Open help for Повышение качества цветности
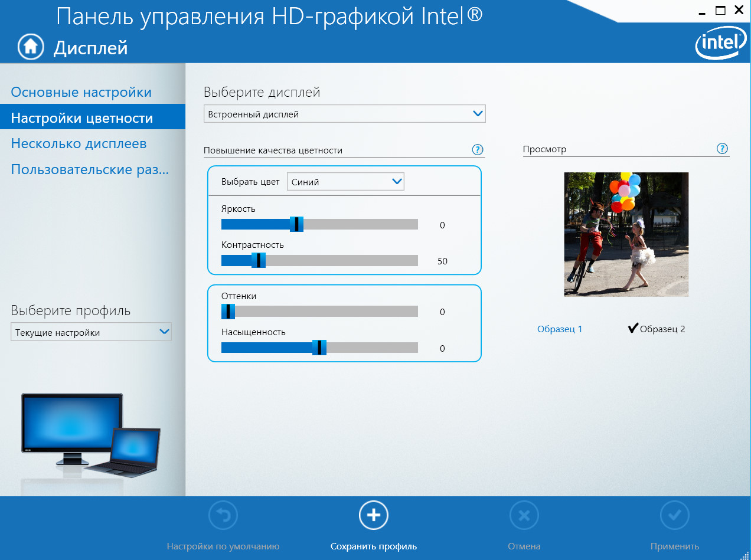 478,150
